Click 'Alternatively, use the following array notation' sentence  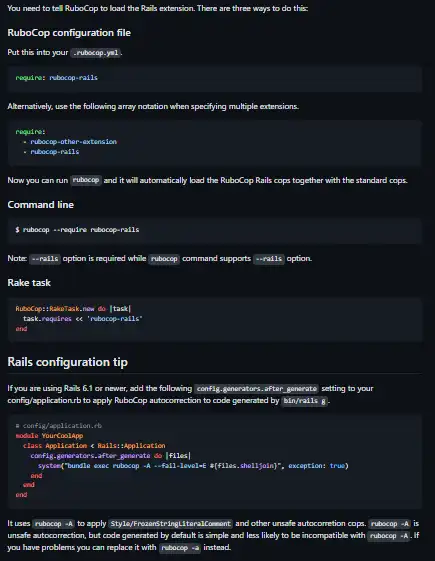(153, 106)
